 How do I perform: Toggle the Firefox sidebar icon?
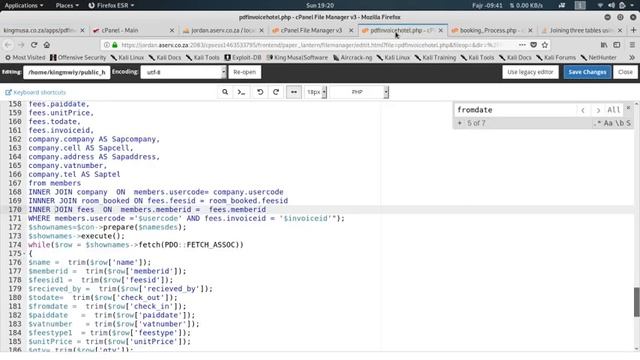pyautogui.click(x=617, y=45)
